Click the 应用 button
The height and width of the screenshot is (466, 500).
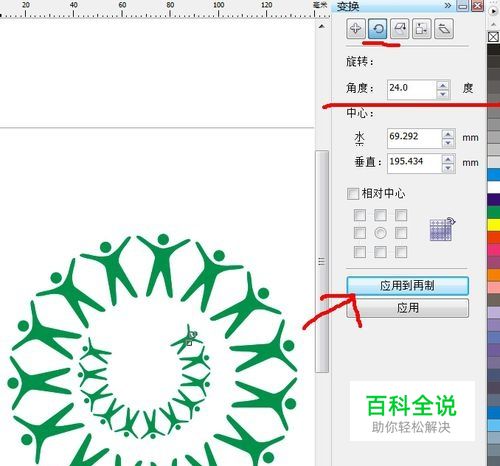tap(407, 308)
